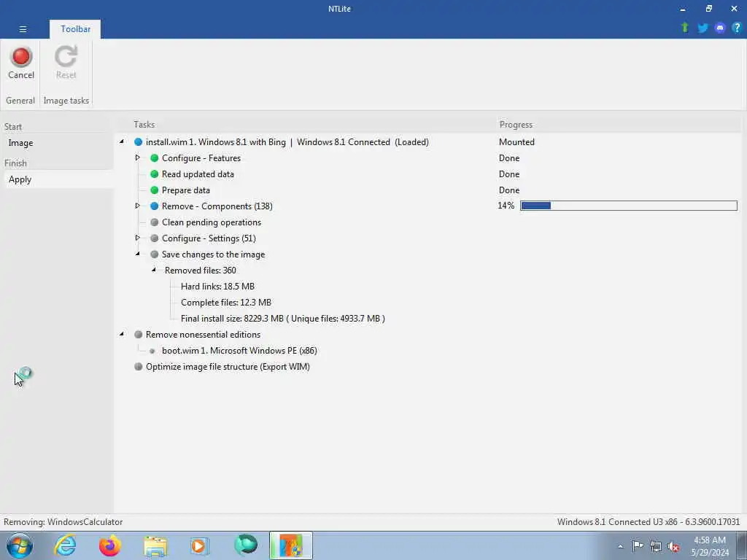Open File Explorer from taskbar
The height and width of the screenshot is (560, 747).
point(155,545)
